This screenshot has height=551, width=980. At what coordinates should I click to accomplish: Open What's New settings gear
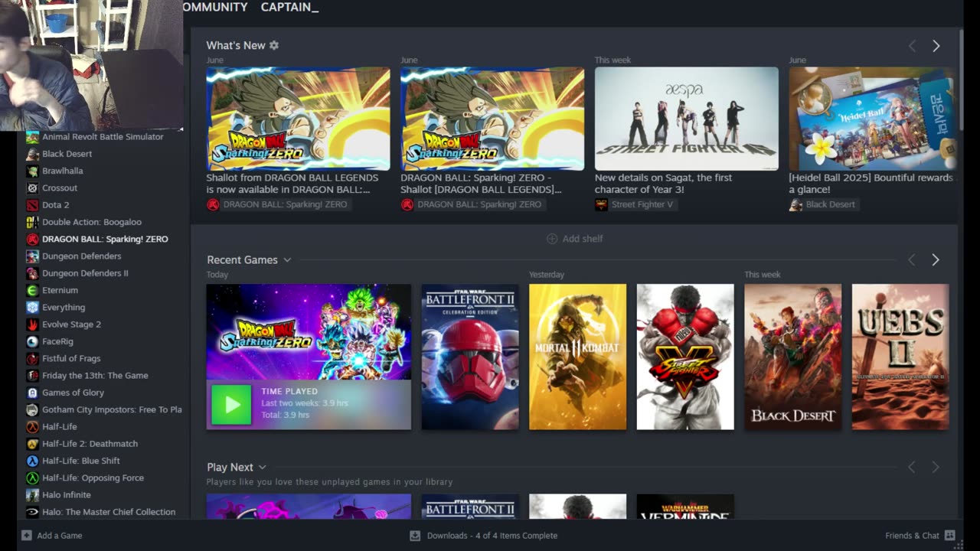274,45
